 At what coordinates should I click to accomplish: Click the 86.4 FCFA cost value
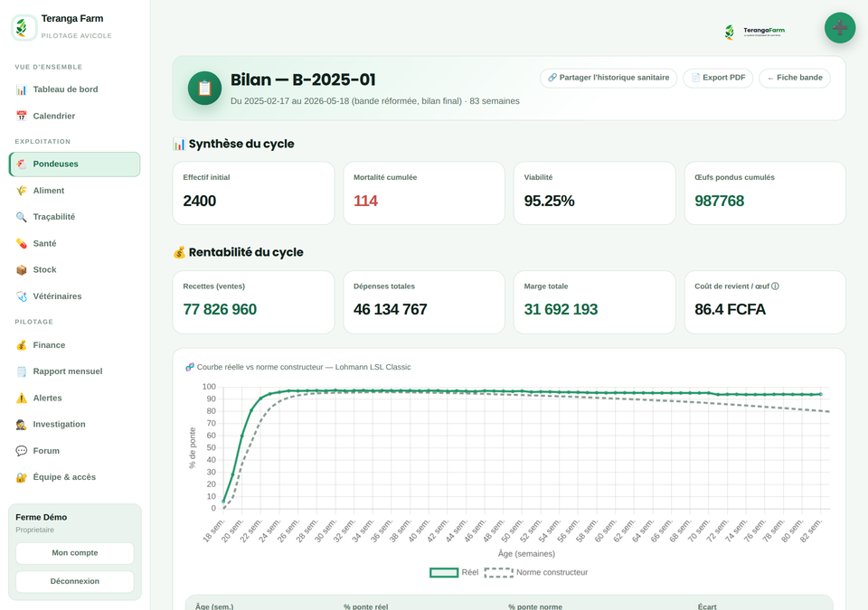731,309
